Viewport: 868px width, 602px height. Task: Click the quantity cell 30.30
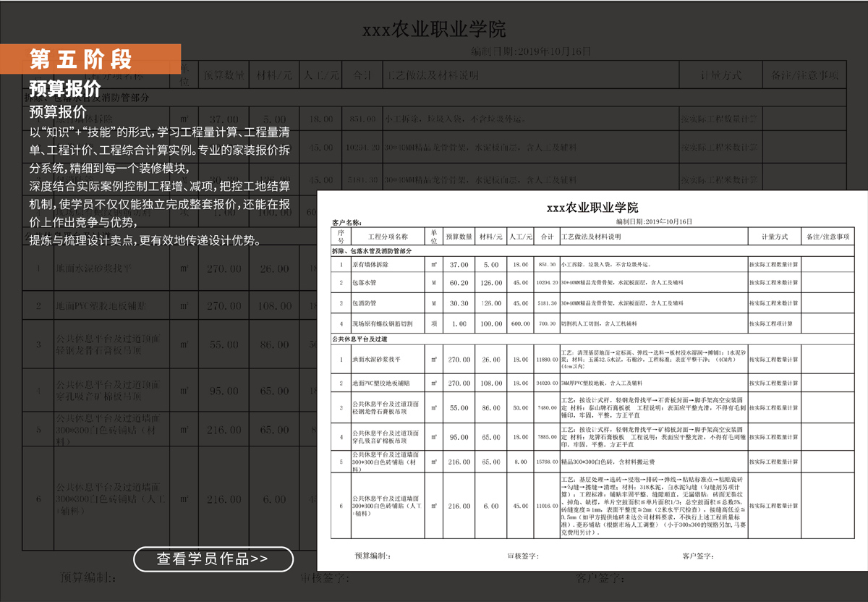459,303
